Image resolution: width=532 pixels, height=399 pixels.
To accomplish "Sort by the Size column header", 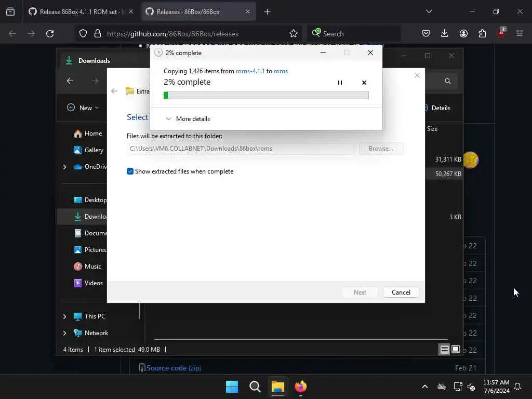I will 432,129.
